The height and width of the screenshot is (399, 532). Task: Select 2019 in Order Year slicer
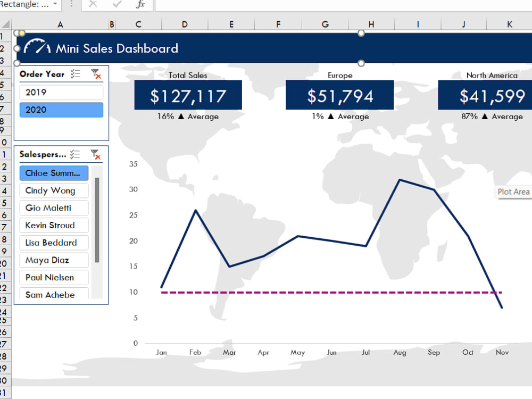coord(61,92)
